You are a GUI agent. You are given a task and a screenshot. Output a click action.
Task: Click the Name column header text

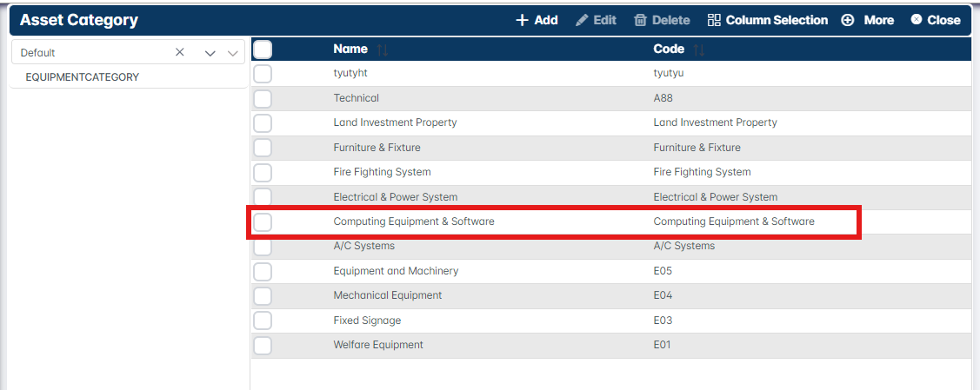(x=350, y=49)
